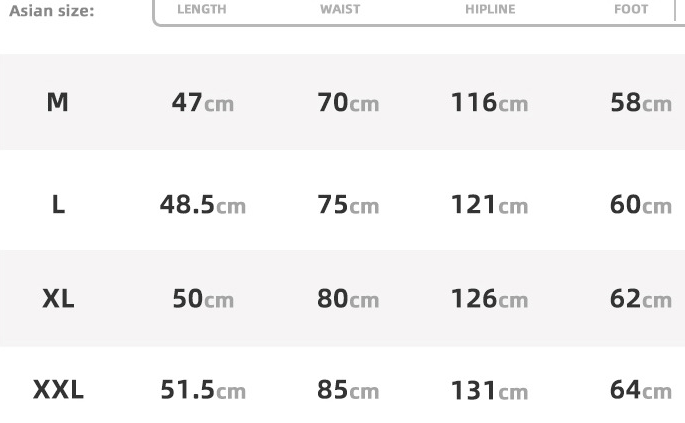Choose the XXL size row label

pos(58,390)
